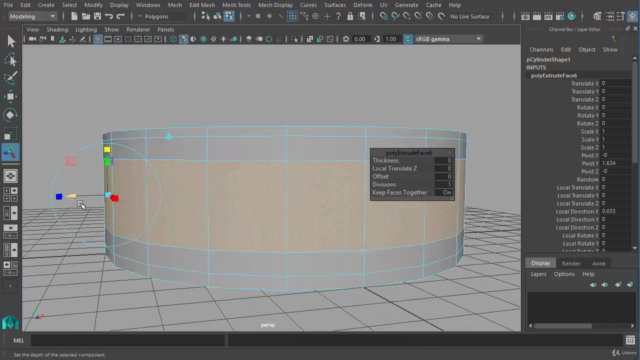Open the Modeling menu set dropdown

pyautogui.click(x=33, y=16)
